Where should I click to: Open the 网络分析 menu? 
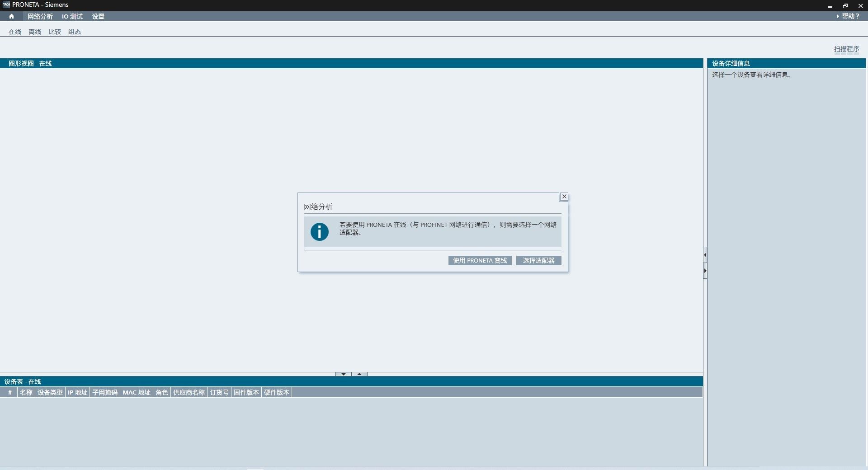coord(40,16)
